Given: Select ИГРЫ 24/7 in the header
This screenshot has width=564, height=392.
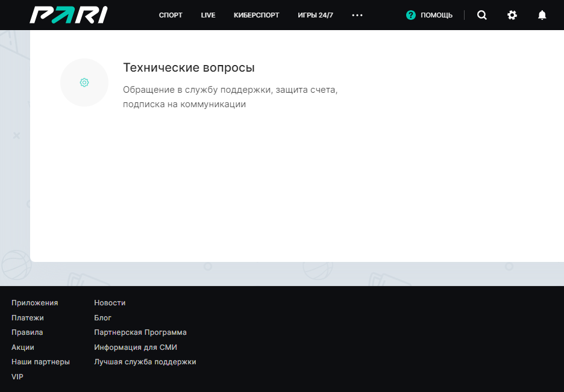Looking at the screenshot, I should (x=316, y=15).
